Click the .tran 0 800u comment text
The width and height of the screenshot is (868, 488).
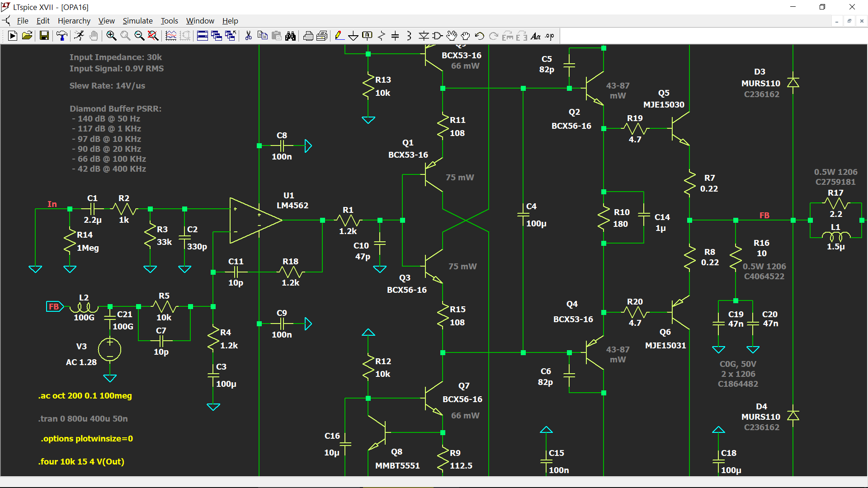coord(83,418)
